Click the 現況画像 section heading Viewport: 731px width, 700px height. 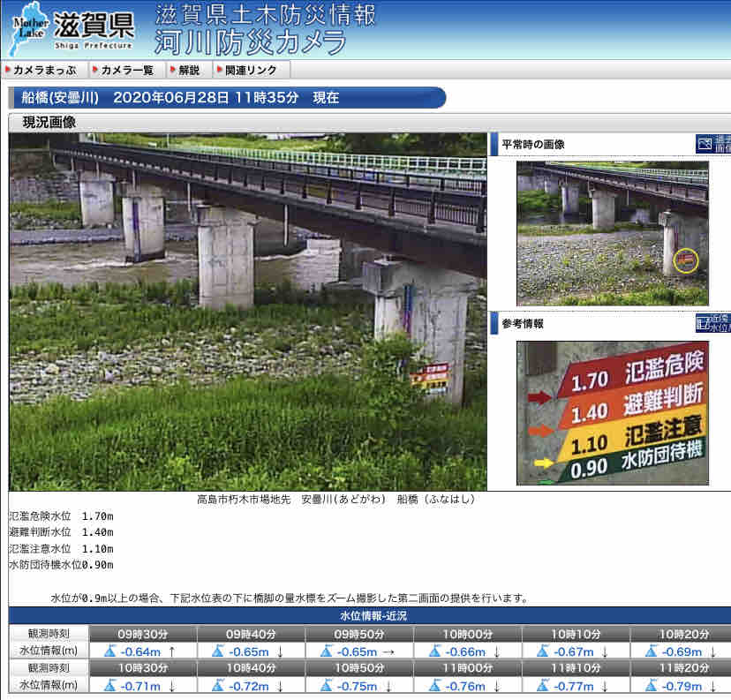49,122
